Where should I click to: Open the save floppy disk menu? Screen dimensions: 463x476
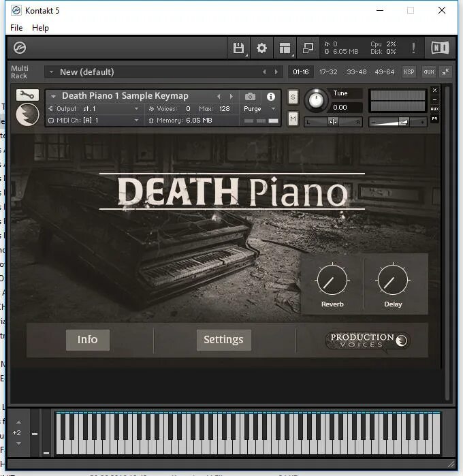point(238,48)
